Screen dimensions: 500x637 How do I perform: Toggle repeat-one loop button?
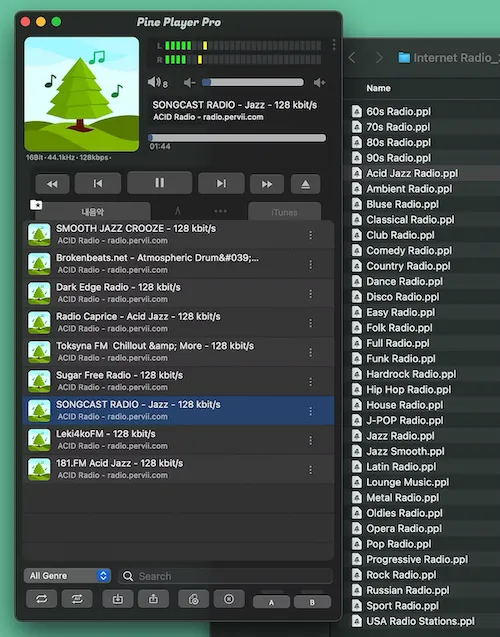77,599
